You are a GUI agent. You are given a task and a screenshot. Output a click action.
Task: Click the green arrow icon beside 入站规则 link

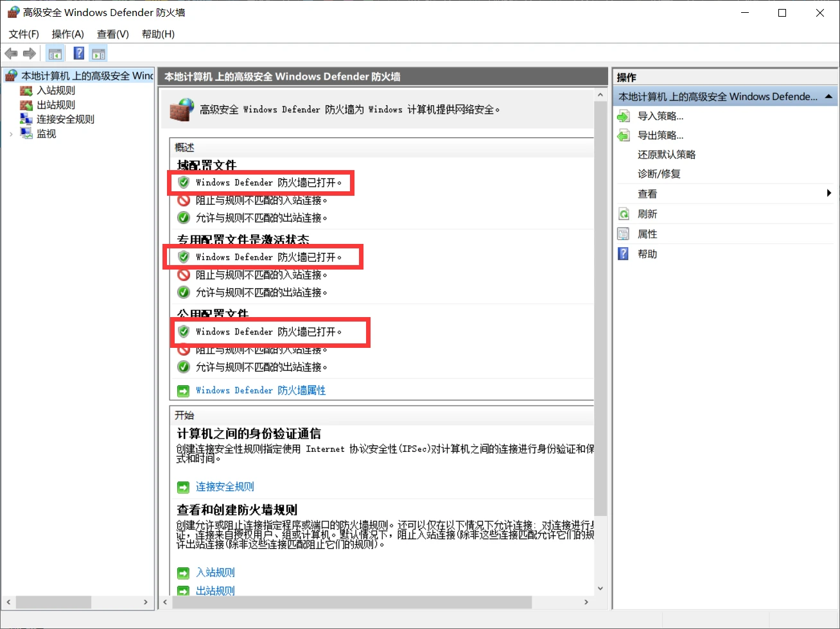point(184,573)
